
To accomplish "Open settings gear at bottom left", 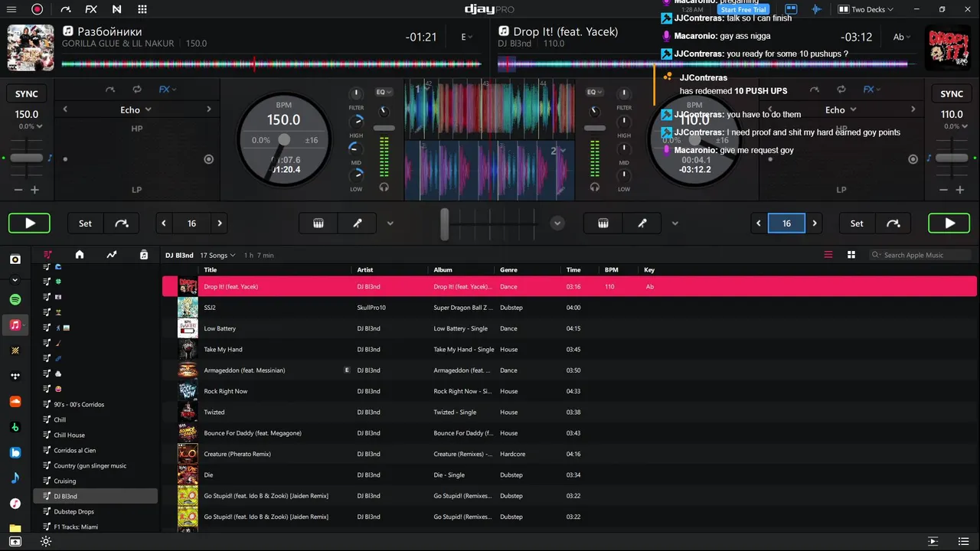I will click(46, 541).
